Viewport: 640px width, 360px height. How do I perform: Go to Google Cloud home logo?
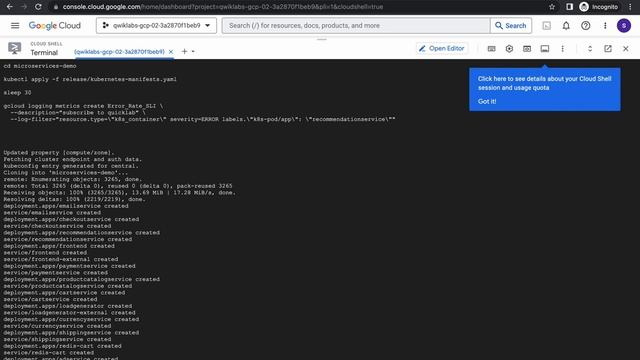[55, 25]
